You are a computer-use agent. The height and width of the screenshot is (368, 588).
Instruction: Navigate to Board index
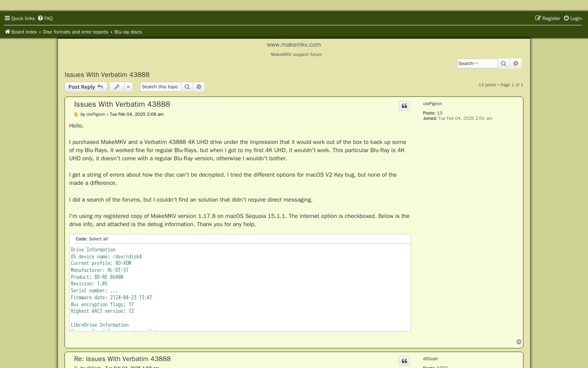coord(21,32)
